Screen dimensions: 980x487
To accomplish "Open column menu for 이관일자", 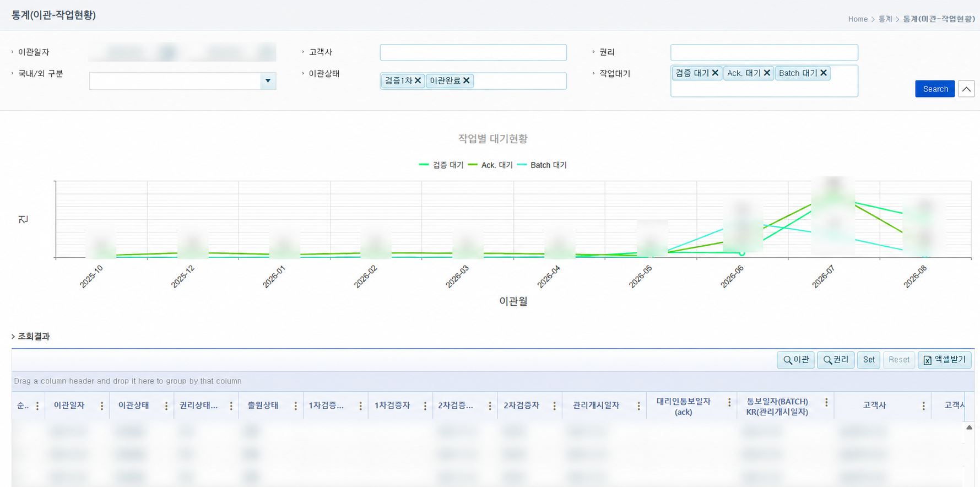I will [x=102, y=406].
